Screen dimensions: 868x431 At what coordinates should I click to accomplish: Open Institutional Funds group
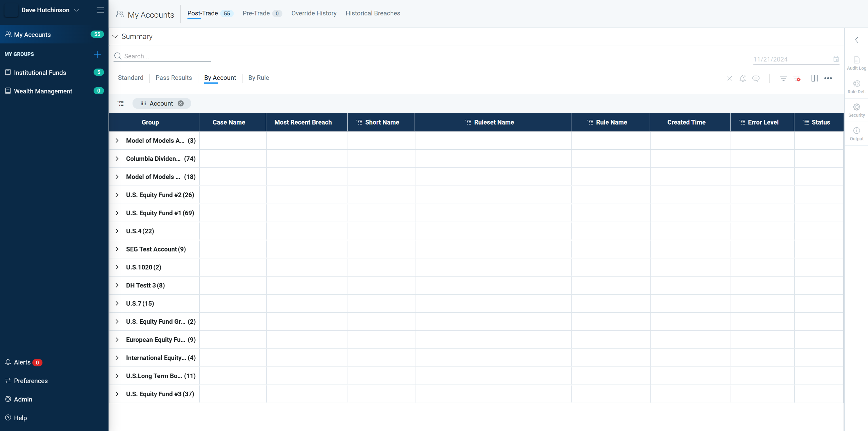tap(40, 73)
